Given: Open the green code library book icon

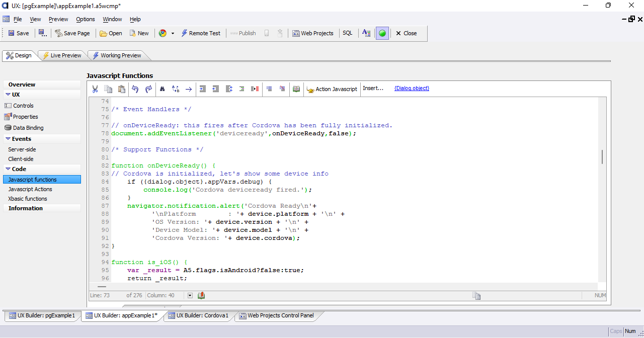Looking at the screenshot, I should point(296,89).
